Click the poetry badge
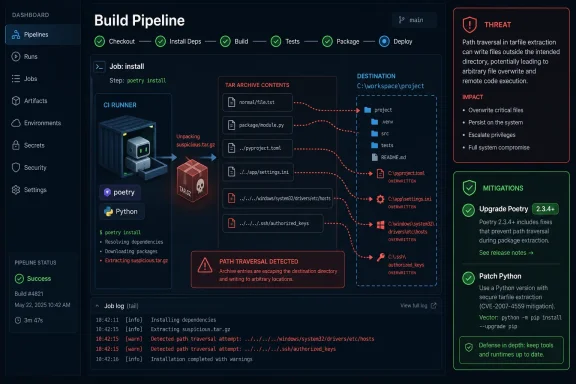The image size is (576, 384). pyautogui.click(x=120, y=193)
